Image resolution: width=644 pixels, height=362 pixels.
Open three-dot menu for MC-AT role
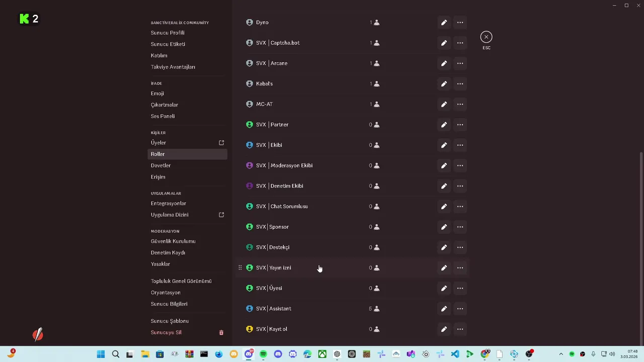(x=460, y=104)
